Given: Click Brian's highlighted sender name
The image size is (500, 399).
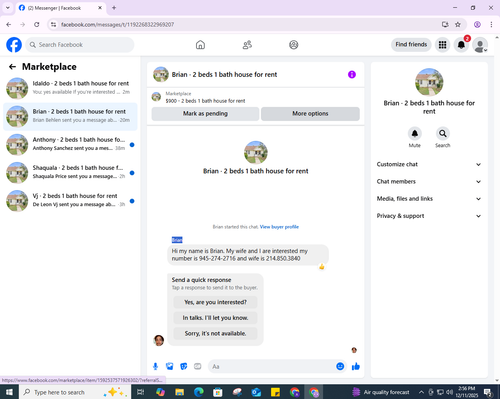Looking at the screenshot, I should pyautogui.click(x=177, y=240).
